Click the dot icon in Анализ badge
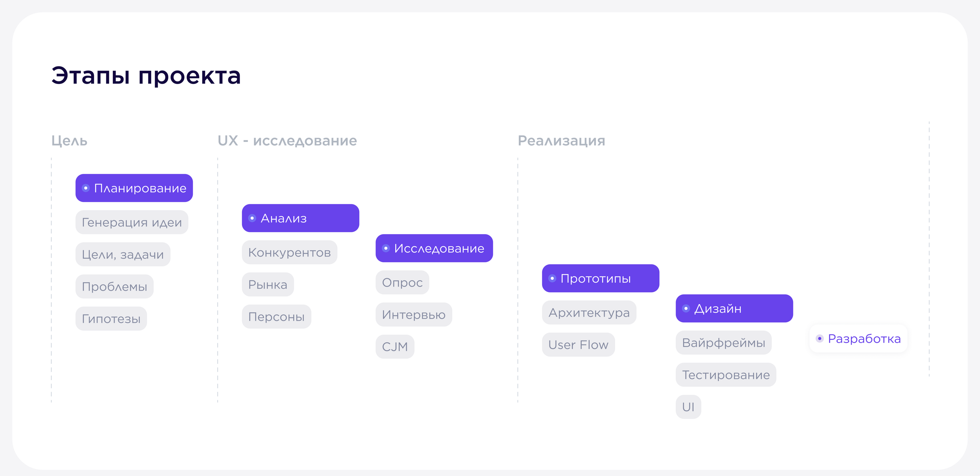Screen dimensions: 980x476 click(x=252, y=218)
